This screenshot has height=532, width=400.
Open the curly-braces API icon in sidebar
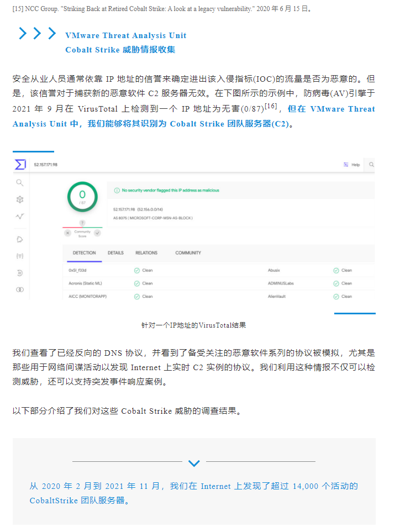20,256
